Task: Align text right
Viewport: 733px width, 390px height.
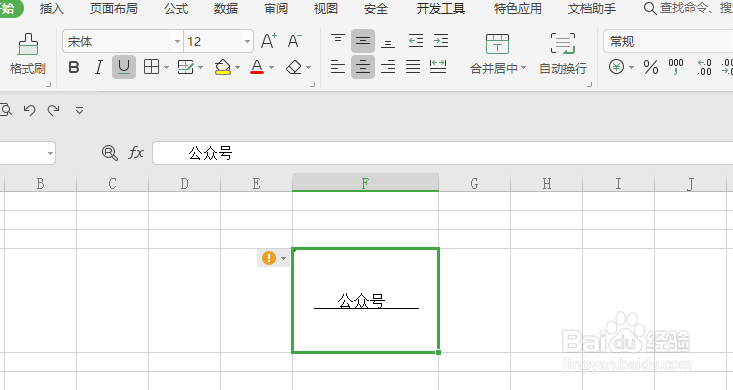Action: point(388,67)
